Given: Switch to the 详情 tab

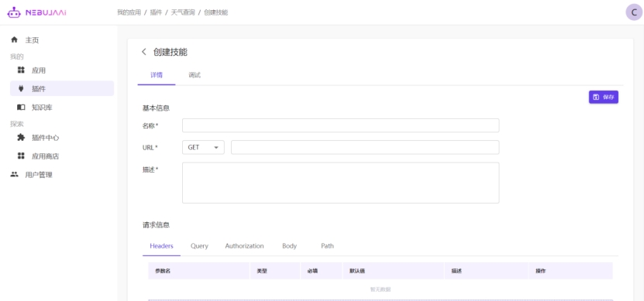Looking at the screenshot, I should [x=157, y=75].
